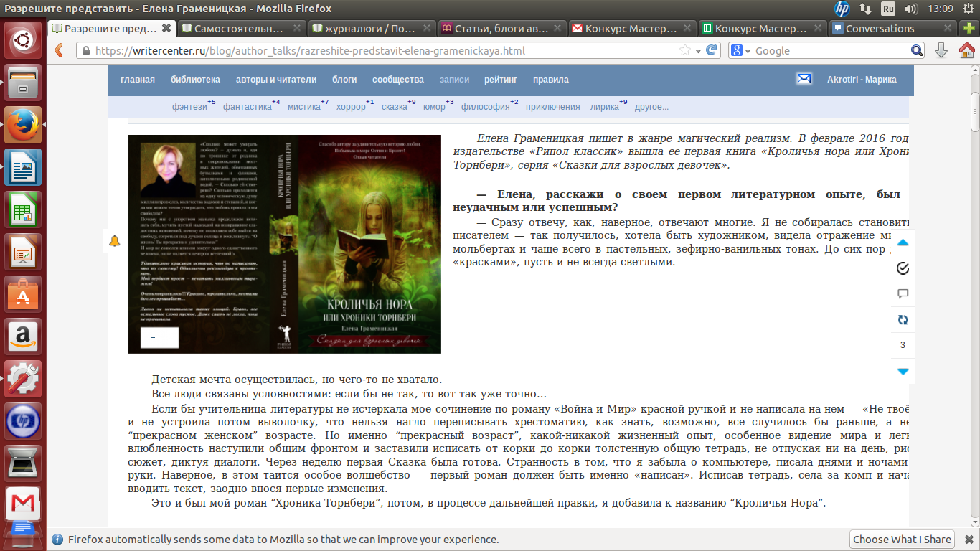
Task: Click the mail envelope icon in site header
Action: point(804,79)
